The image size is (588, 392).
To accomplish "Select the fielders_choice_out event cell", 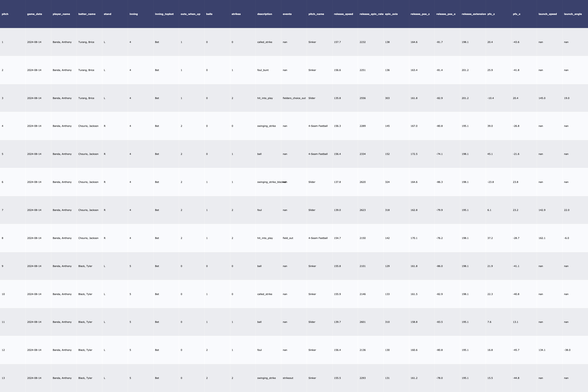I will click(x=294, y=98).
